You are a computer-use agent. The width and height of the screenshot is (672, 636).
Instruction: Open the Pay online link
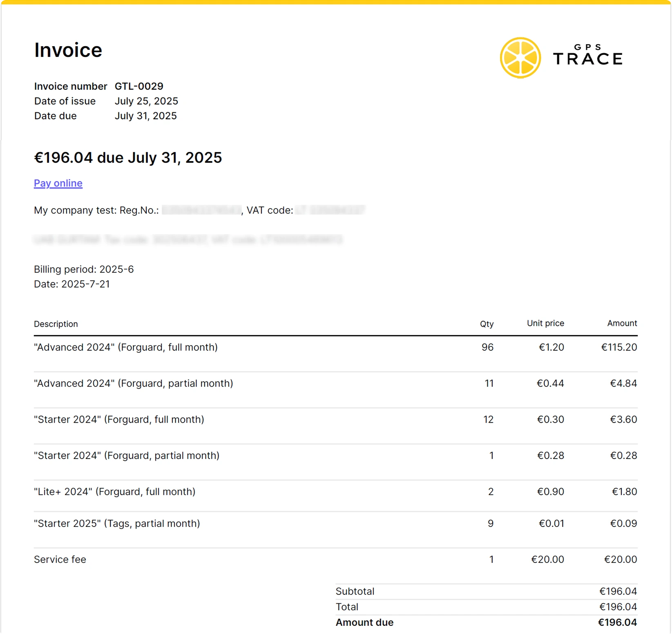click(x=58, y=183)
